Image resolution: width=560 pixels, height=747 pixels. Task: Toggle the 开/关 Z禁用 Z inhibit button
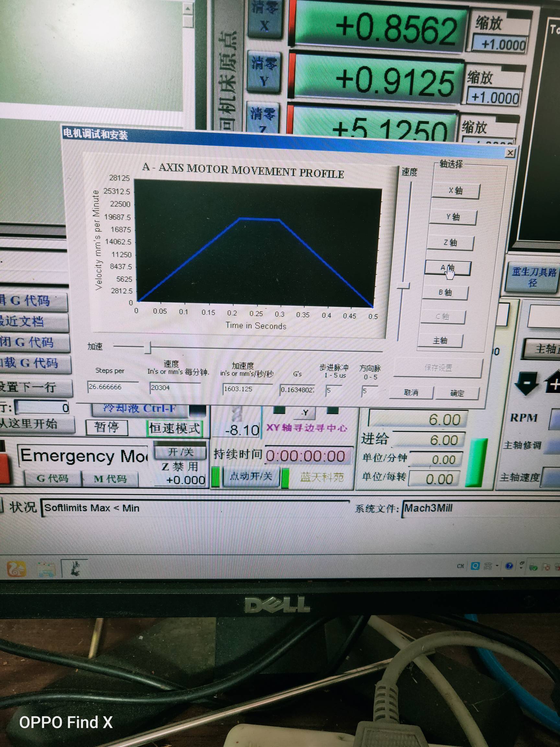point(180,452)
